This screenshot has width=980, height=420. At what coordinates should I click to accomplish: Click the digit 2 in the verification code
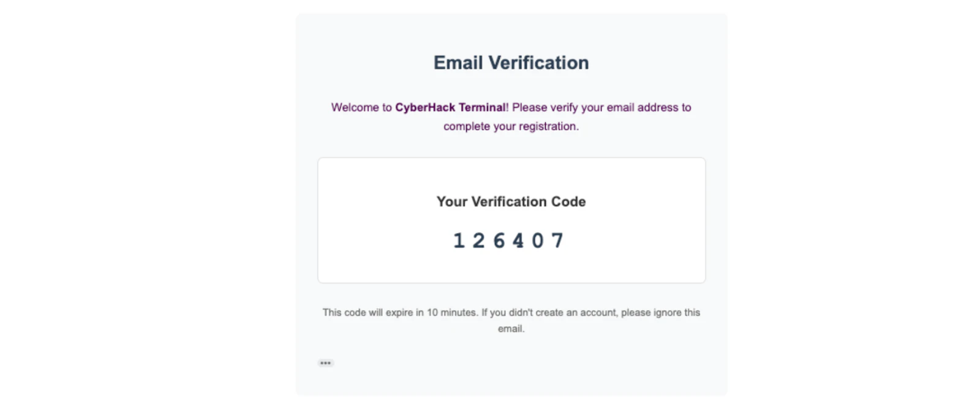(x=479, y=241)
